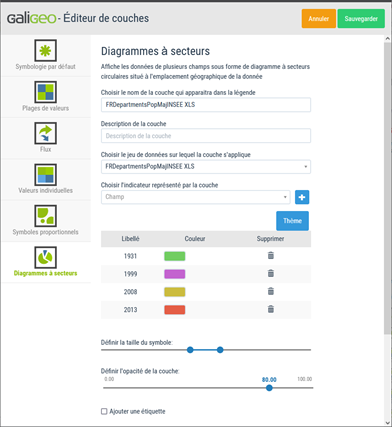392x427 pixels.
Task: Switch to Symbologie par défaut tab label
Action: click(46, 67)
